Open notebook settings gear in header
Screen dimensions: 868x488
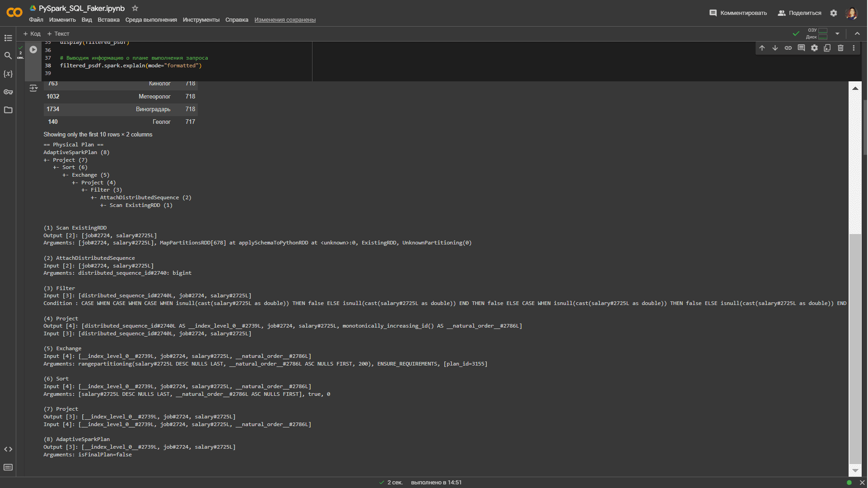pyautogui.click(x=834, y=13)
